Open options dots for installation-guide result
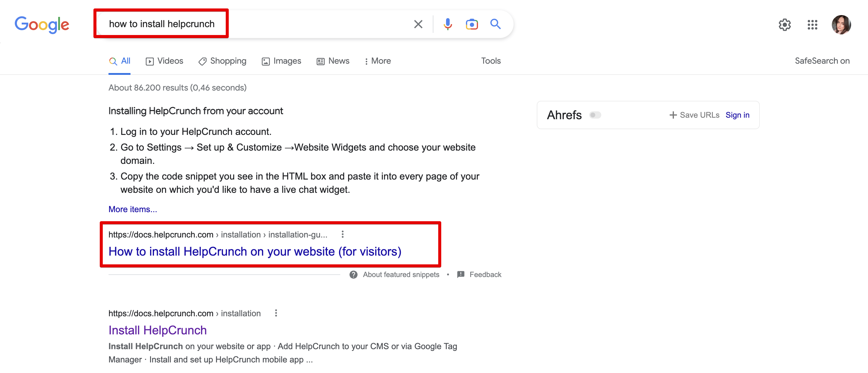The width and height of the screenshot is (868, 373). (x=342, y=234)
